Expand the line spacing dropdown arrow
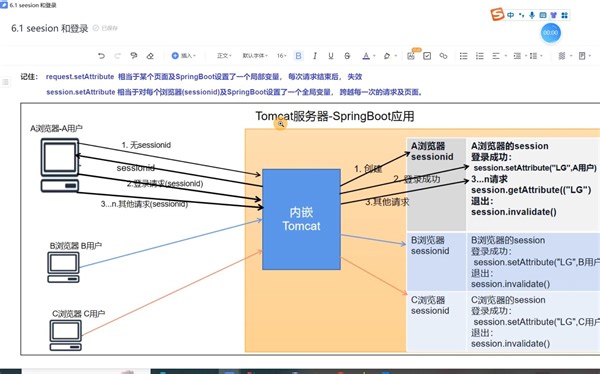600x374 pixels. click(542, 56)
